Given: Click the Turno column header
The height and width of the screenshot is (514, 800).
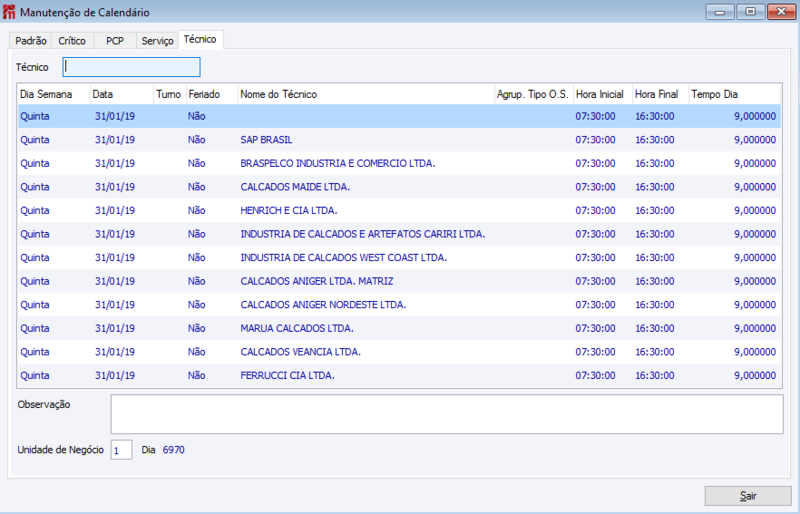Looking at the screenshot, I should (170, 94).
